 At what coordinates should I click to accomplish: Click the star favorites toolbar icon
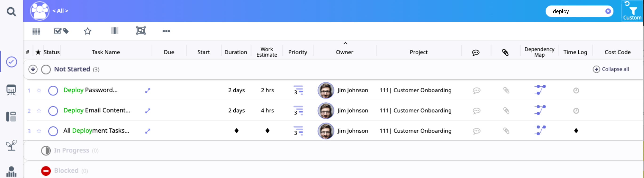coord(87,31)
